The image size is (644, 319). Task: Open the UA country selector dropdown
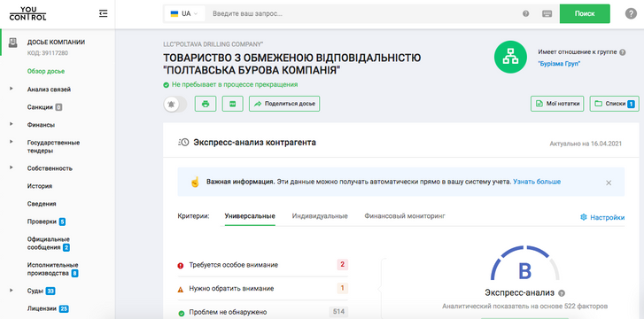tap(184, 13)
